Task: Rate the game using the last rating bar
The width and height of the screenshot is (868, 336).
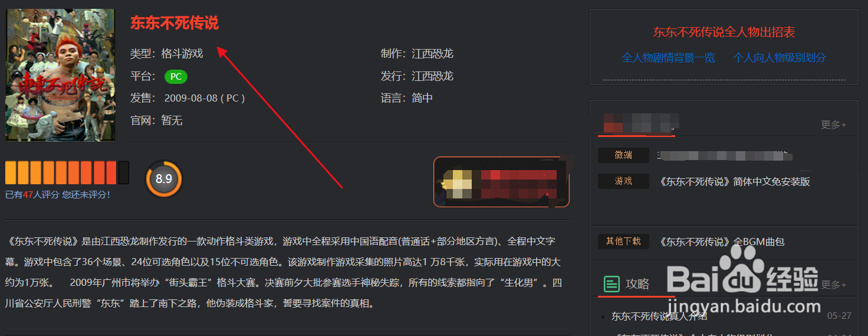Action: pos(123,172)
